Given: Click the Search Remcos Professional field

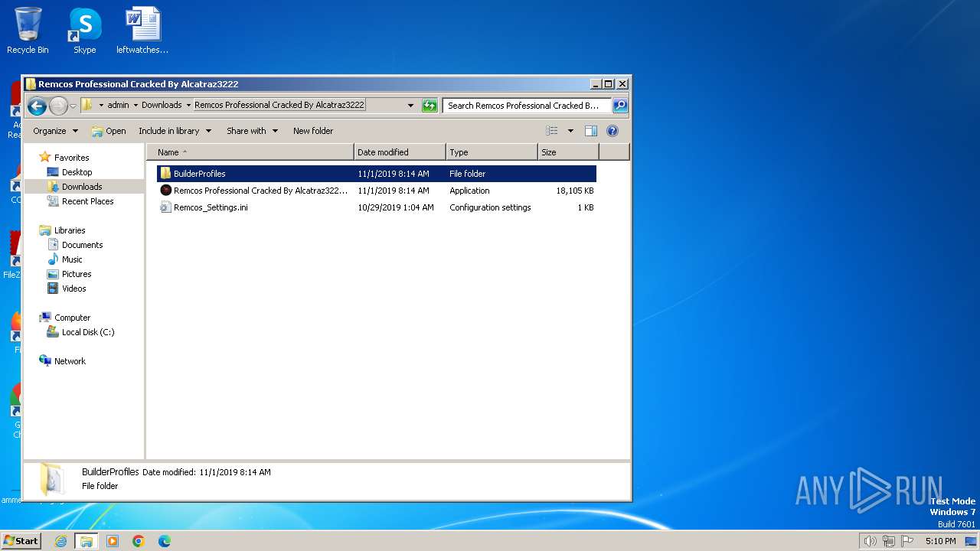Looking at the screenshot, I should coord(527,106).
